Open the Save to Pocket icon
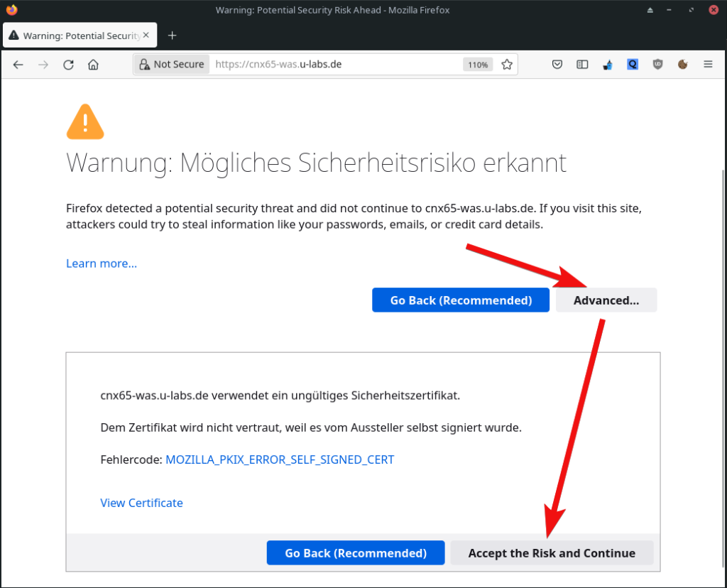The image size is (727, 588). (x=558, y=65)
